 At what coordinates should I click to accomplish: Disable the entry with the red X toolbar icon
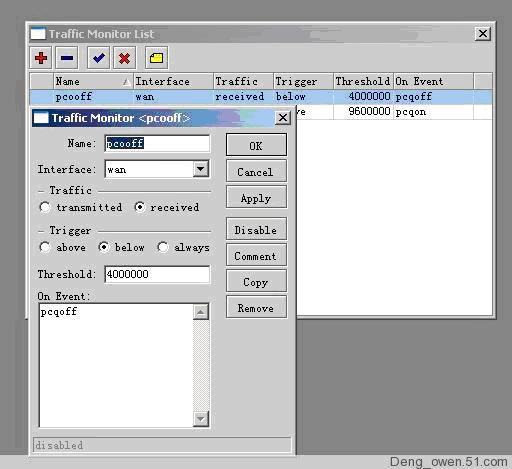pyautogui.click(x=124, y=58)
